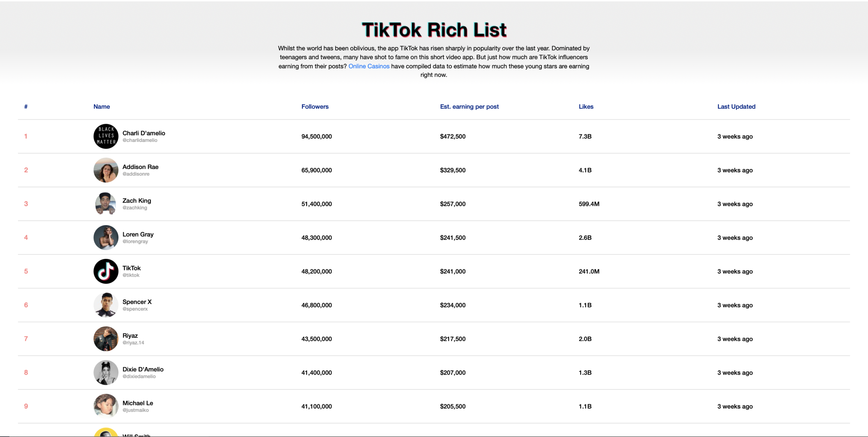
Task: Select Zach King's avatar image
Action: coord(106,204)
